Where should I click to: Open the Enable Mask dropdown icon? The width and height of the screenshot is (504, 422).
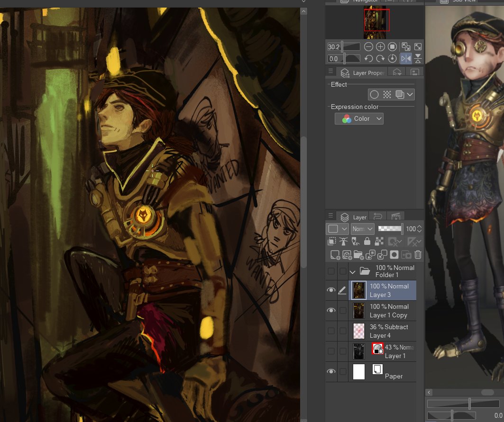click(x=395, y=242)
